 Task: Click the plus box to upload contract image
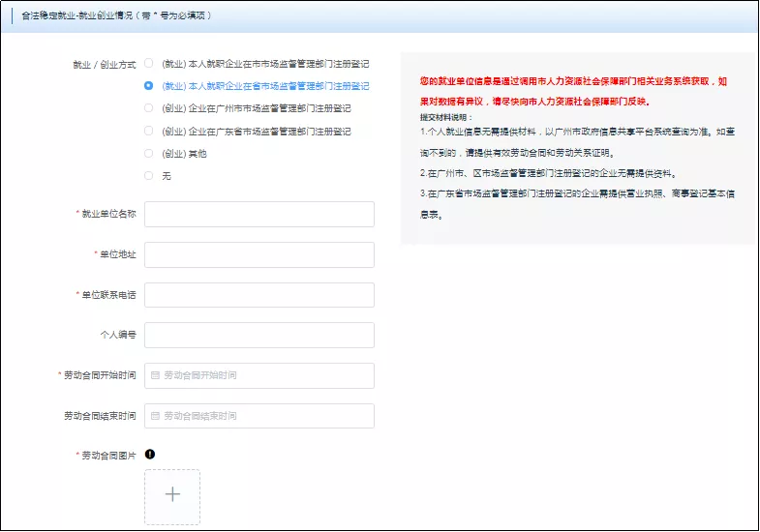[x=172, y=497]
